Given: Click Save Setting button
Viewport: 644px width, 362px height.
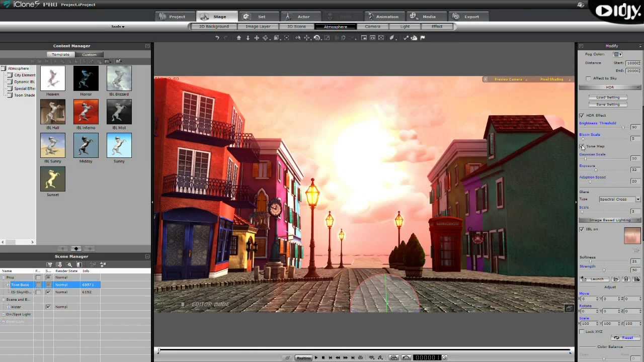Looking at the screenshot, I should [x=608, y=105].
